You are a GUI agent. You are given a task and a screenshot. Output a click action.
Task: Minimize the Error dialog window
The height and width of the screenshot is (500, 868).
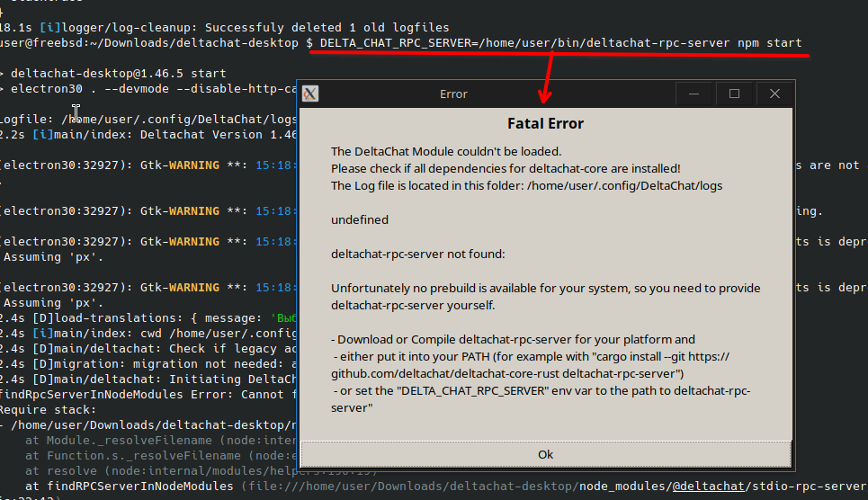tap(694, 94)
